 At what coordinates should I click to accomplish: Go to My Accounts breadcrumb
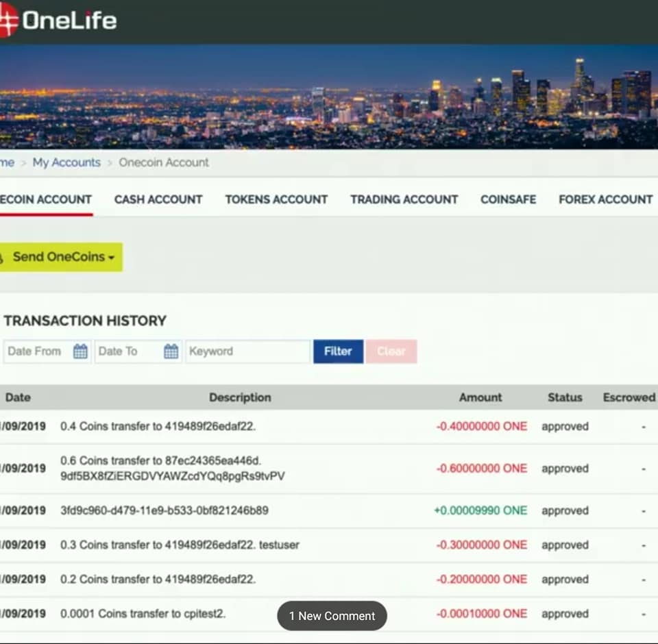[x=66, y=162]
